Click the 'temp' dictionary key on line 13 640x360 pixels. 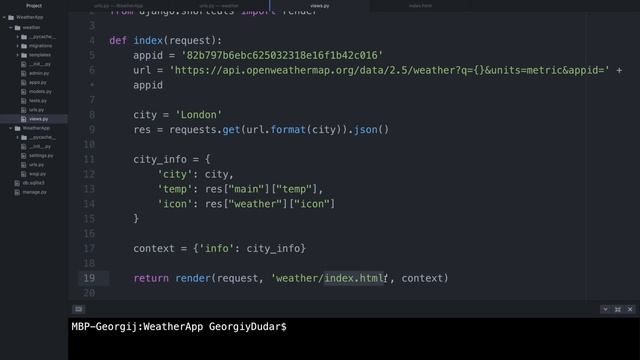tap(175, 189)
